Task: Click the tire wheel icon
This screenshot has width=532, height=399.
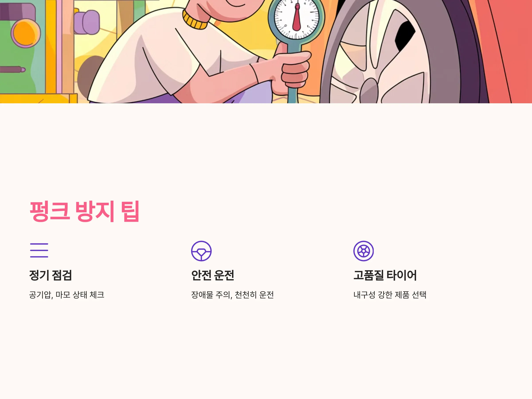Action: (363, 251)
